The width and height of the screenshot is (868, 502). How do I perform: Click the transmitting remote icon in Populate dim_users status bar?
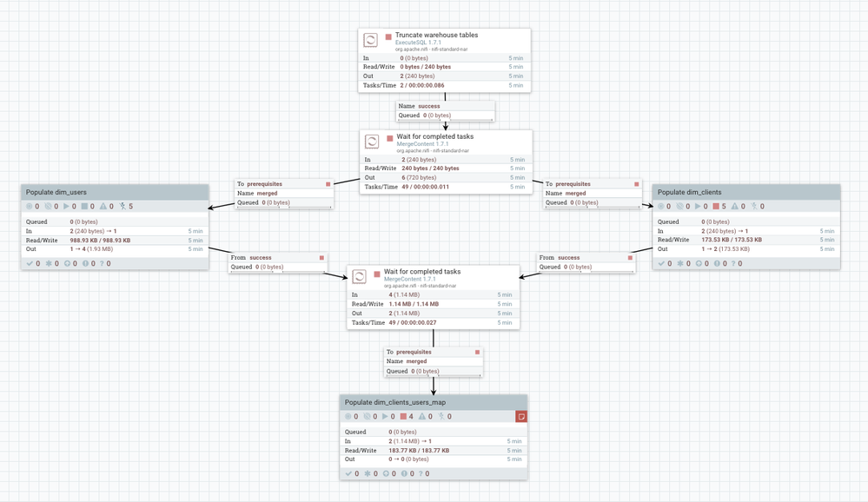(x=29, y=207)
